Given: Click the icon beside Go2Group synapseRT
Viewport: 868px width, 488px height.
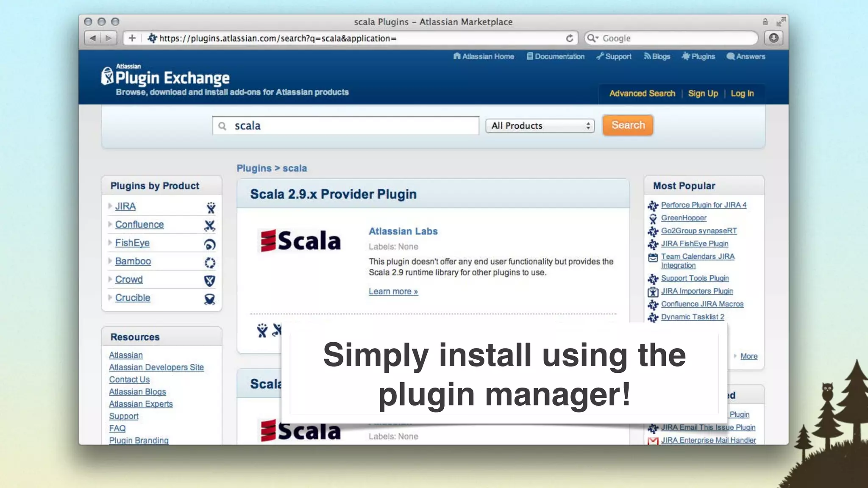Looking at the screenshot, I should point(653,231).
